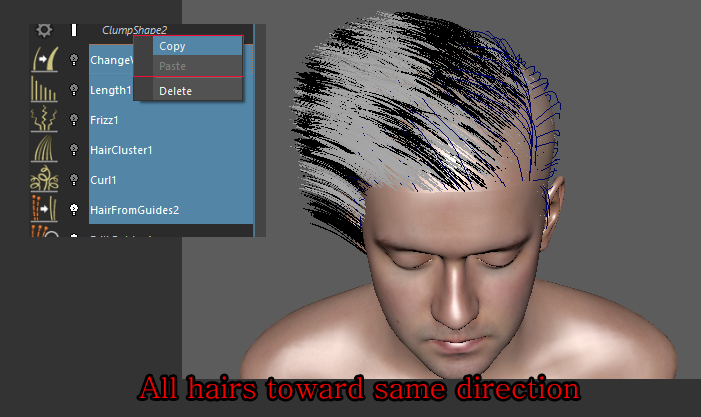This screenshot has width=701, height=417.
Task: Select the Curl1 operator row
Action: (170, 180)
